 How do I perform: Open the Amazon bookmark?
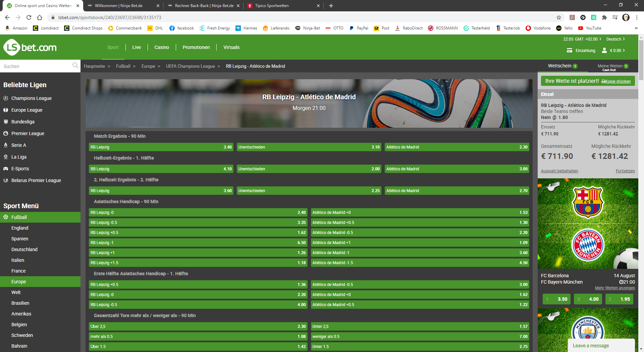pyautogui.click(x=16, y=28)
